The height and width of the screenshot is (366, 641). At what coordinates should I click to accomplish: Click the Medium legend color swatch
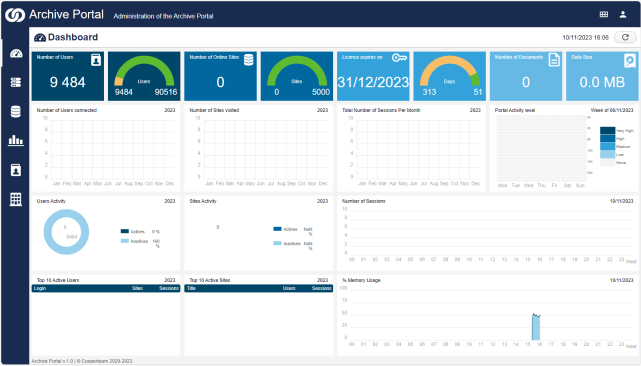coord(607,146)
